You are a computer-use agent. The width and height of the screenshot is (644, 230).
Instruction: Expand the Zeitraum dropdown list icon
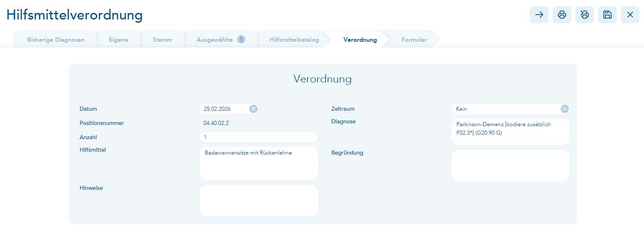565,109
